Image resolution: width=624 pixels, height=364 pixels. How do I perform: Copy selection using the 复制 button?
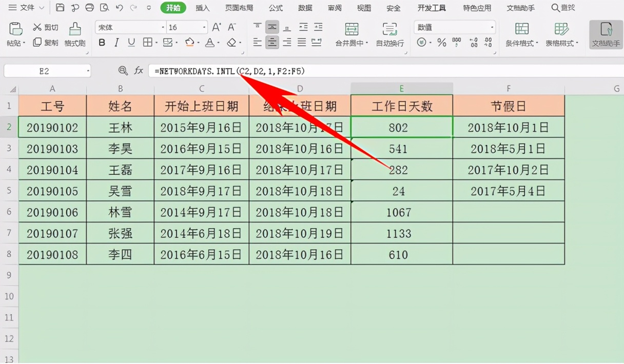click(x=45, y=43)
